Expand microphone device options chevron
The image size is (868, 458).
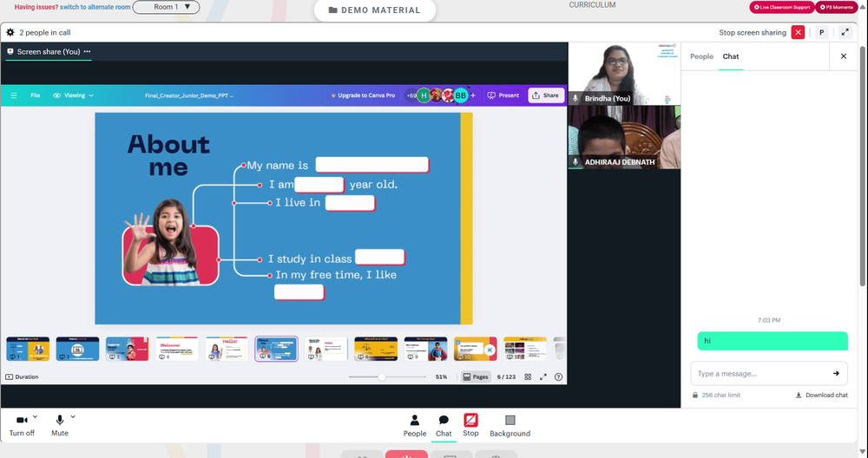[73, 417]
